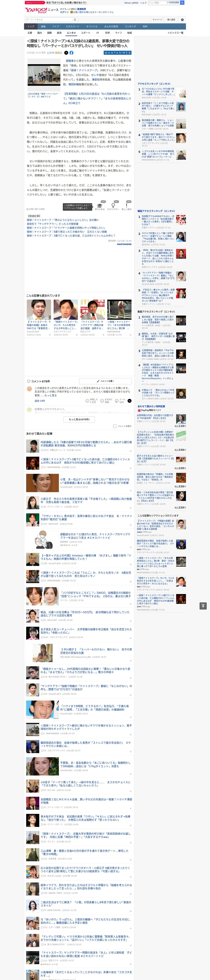Click the search magnifier button beside keyword field

[x=75, y=19]
